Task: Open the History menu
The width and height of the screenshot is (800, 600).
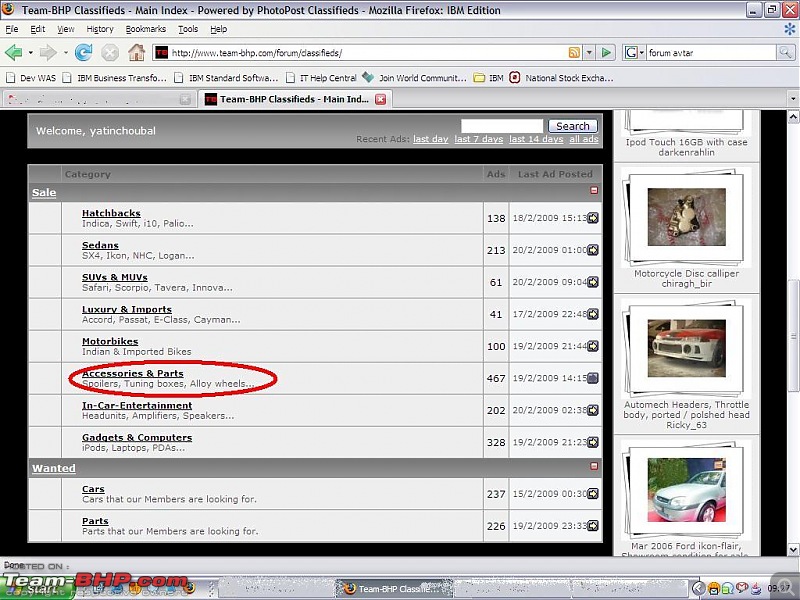Action: (100, 29)
